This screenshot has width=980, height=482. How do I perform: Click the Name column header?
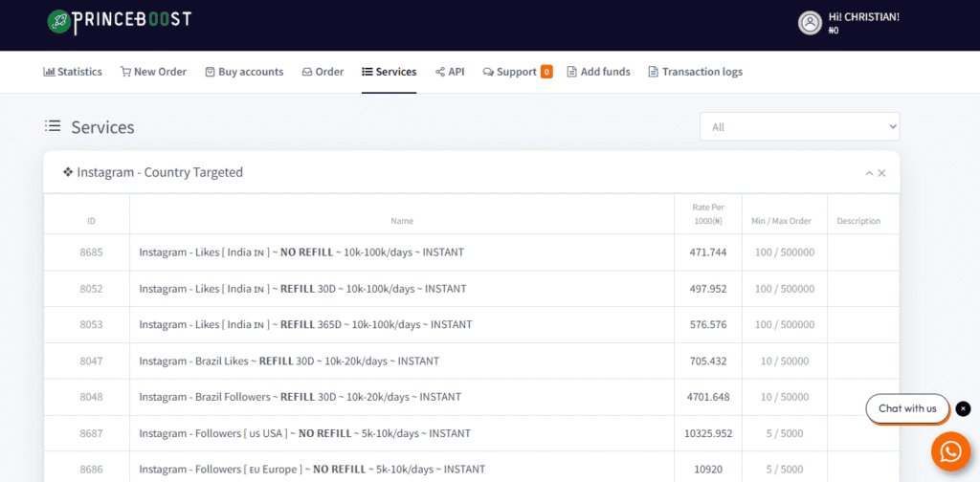(x=402, y=221)
